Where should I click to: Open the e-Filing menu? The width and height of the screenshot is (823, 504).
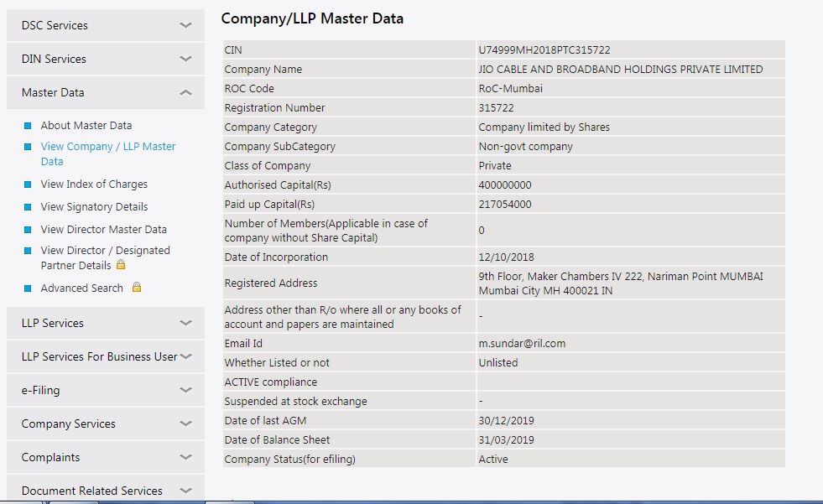tap(106, 390)
